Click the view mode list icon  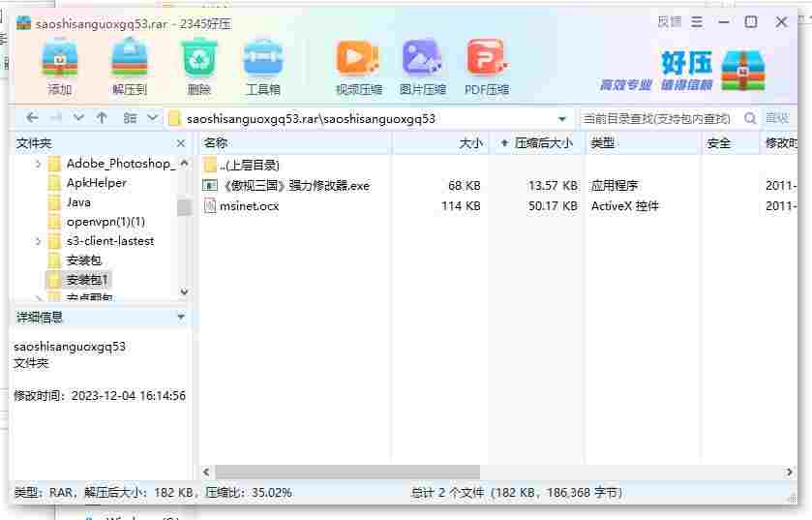[x=130, y=118]
